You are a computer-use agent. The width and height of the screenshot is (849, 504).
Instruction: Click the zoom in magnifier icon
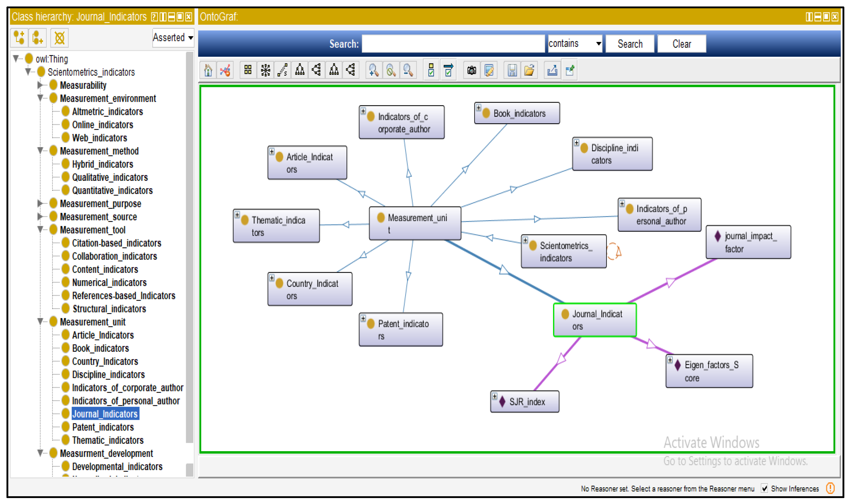click(374, 70)
